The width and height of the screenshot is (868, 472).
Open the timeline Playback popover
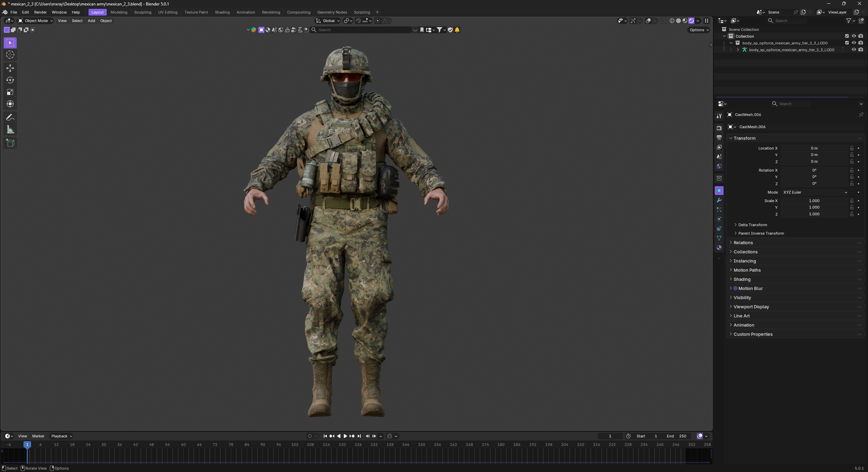(x=61, y=436)
